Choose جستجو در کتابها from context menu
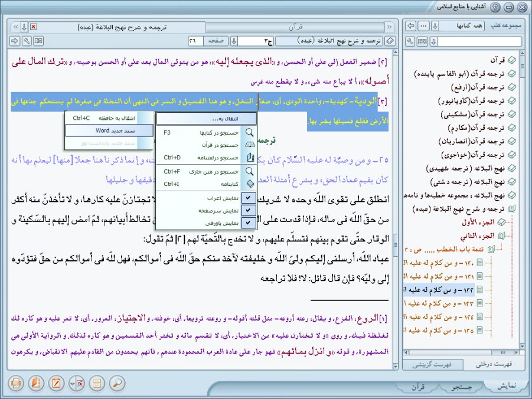This screenshot has height=399, width=532. tap(206, 132)
